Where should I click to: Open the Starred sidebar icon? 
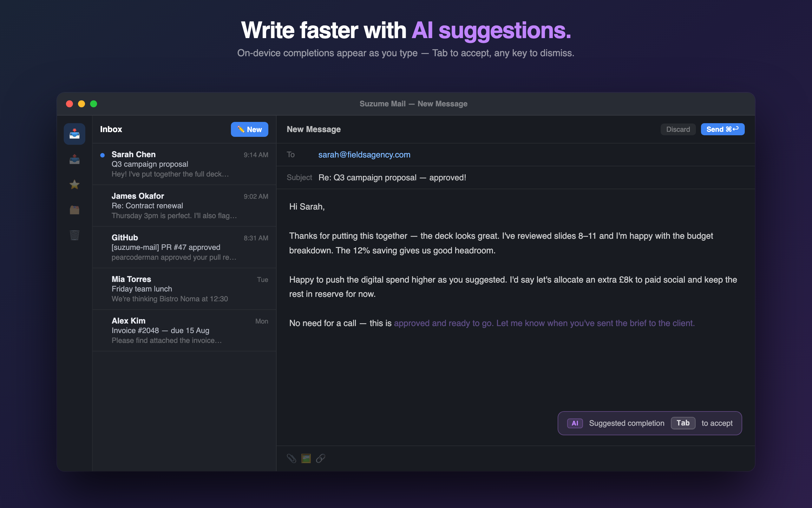click(75, 184)
